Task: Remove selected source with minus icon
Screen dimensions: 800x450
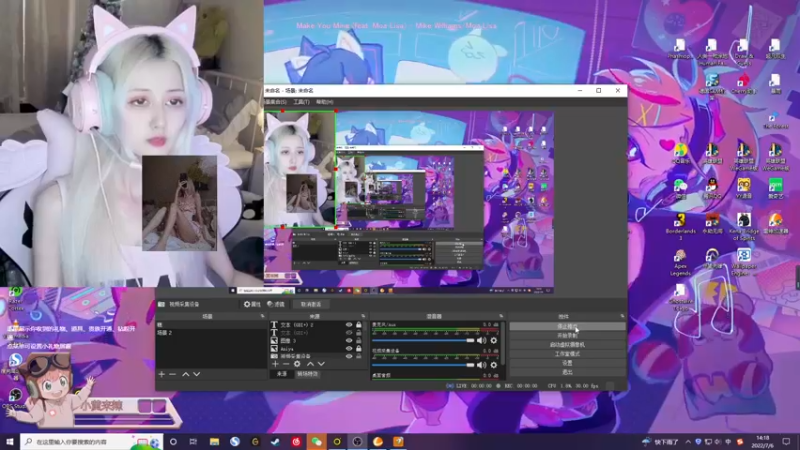Action: [286, 364]
